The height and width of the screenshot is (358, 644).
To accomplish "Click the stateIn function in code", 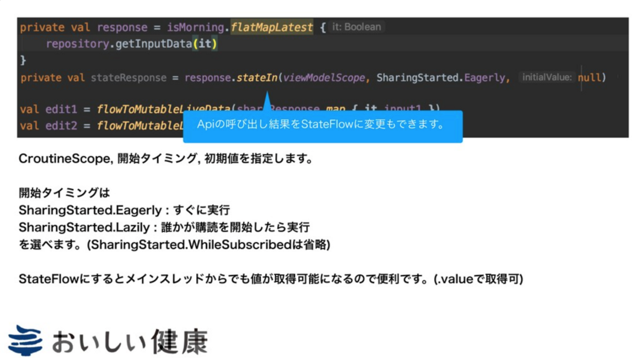I will [257, 78].
